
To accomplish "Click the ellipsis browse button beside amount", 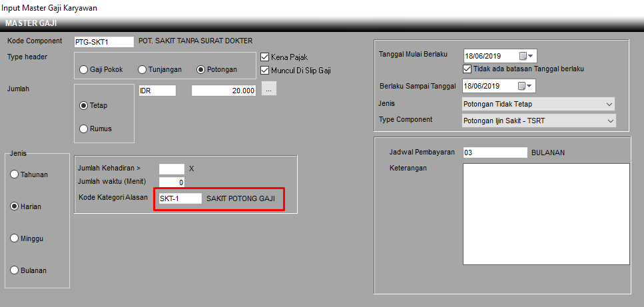I will (268, 90).
